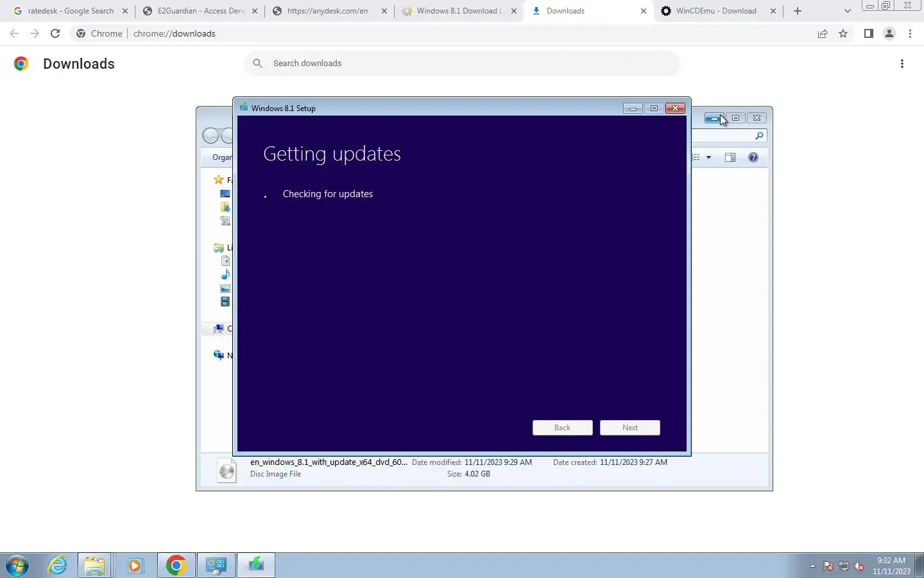Image resolution: width=924 pixels, height=578 pixels.
Task: Open Windows Explorer from taskbar
Action: 94,565
